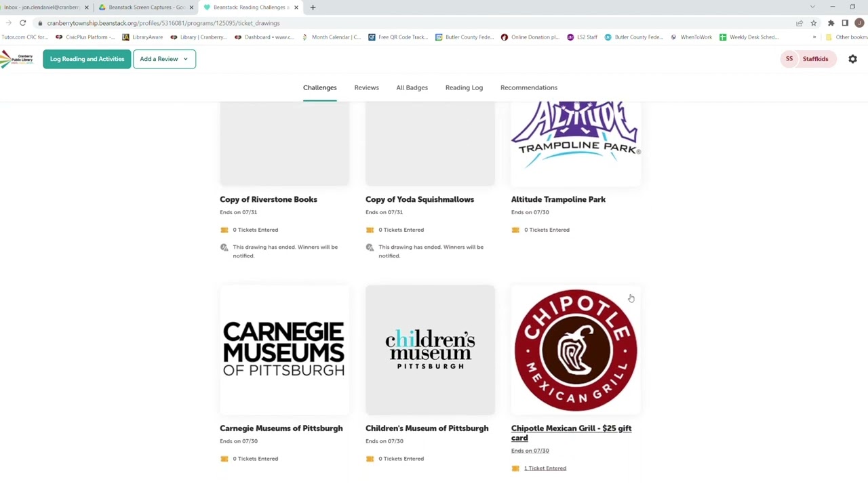The width and height of the screenshot is (868, 488).
Task: Click the Share this page icon
Action: coord(800,23)
